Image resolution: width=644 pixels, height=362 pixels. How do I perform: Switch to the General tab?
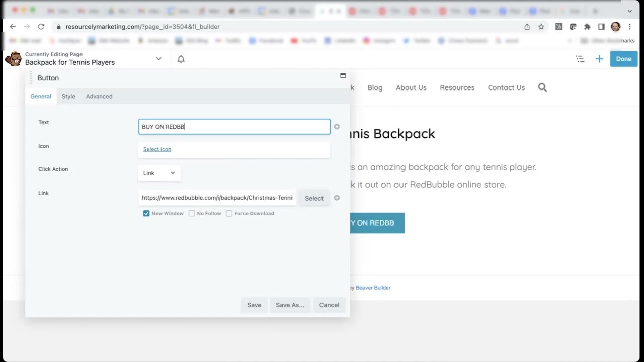click(x=41, y=96)
